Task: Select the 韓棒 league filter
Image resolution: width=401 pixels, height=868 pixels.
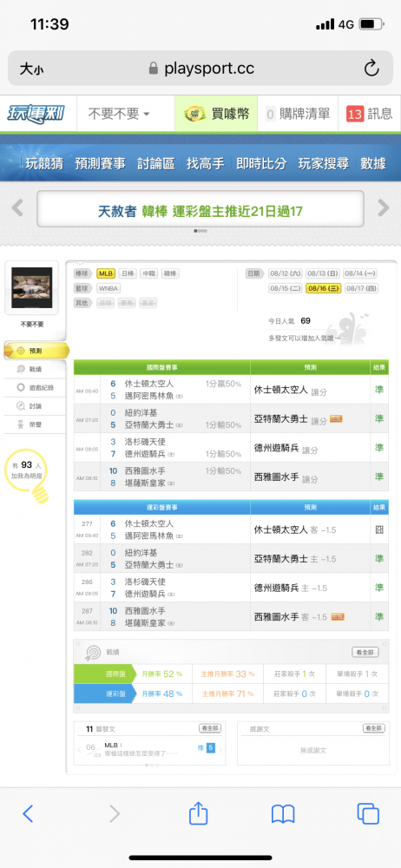Action: point(169,273)
